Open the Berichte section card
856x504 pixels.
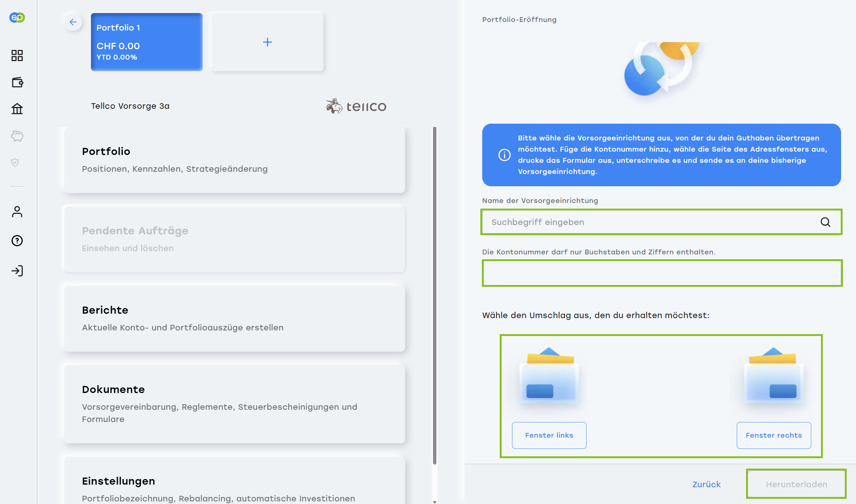[234, 319]
